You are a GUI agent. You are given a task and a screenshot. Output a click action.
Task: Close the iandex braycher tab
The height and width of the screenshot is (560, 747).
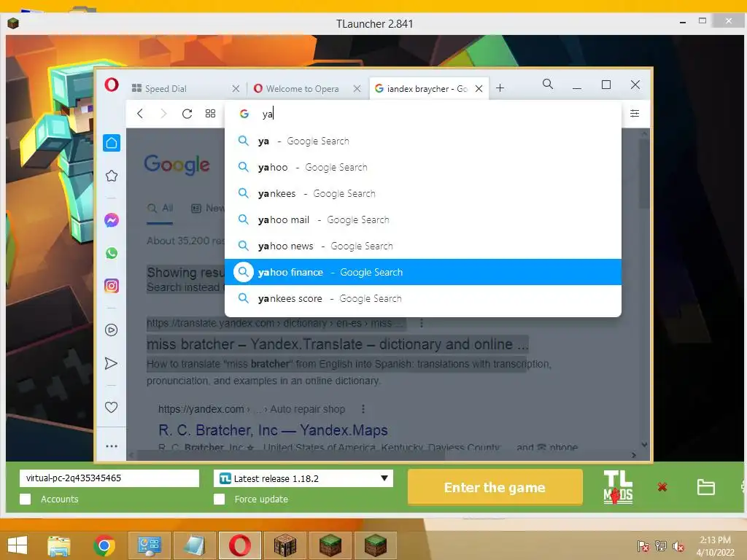pos(479,88)
